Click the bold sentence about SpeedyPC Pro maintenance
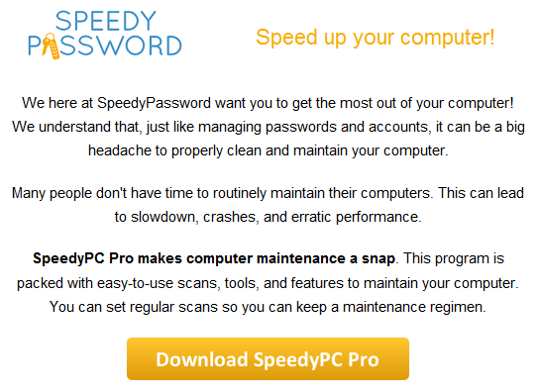Viewport: 540px width, 392px height. [x=213, y=258]
